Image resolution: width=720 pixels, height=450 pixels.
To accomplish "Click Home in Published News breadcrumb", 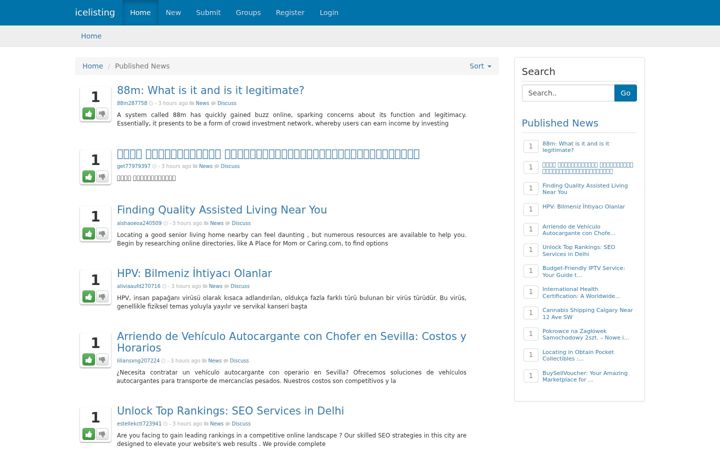I will coord(92,66).
